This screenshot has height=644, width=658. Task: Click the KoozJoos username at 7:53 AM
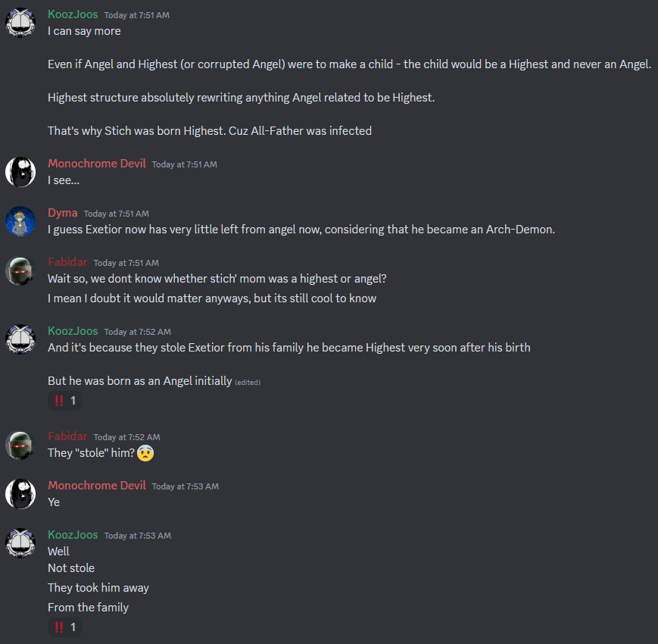[x=73, y=535]
